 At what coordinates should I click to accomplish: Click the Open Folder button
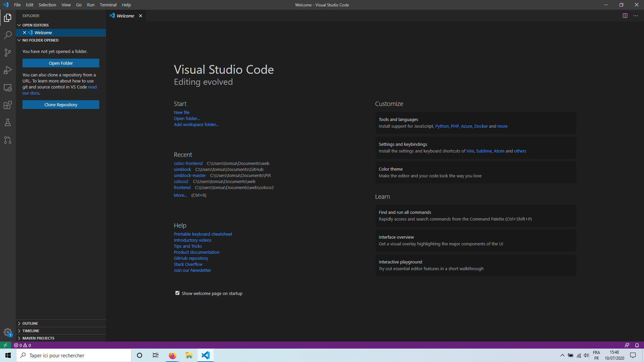coord(61,63)
